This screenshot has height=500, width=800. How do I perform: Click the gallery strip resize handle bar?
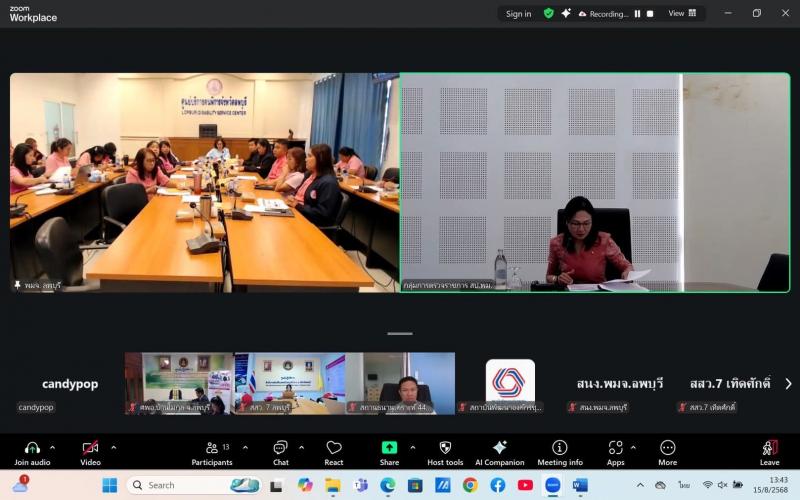point(400,334)
